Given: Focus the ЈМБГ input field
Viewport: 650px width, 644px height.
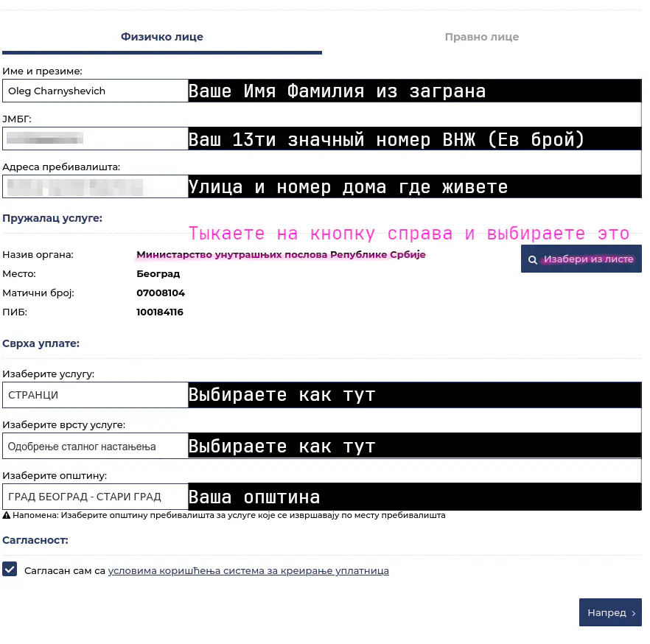Looking at the screenshot, I should [x=96, y=139].
